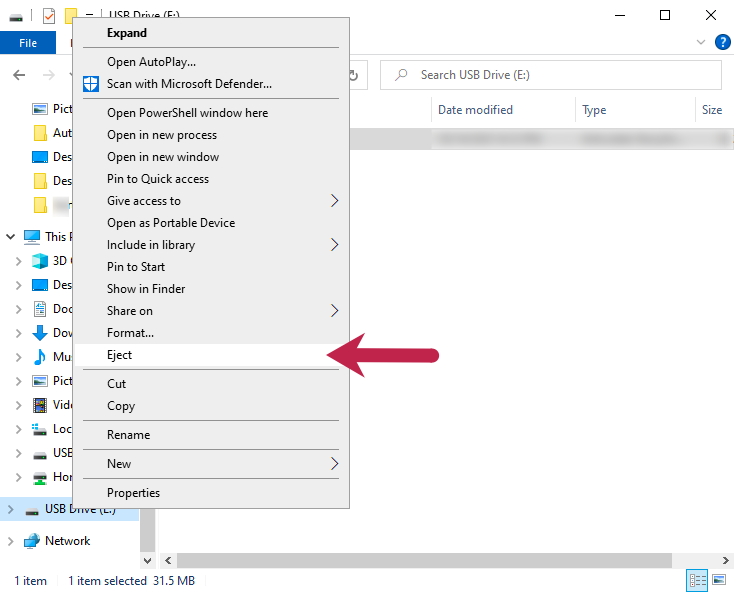Expand the 3D Objects tree node

(18, 261)
